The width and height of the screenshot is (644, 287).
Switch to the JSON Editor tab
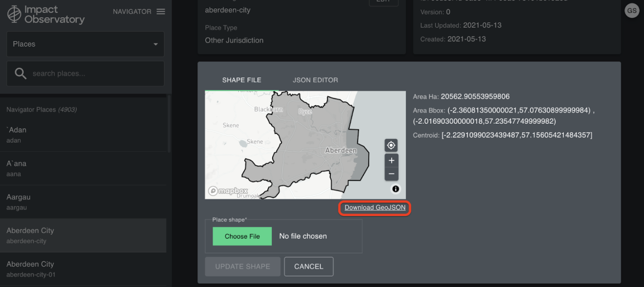click(315, 80)
